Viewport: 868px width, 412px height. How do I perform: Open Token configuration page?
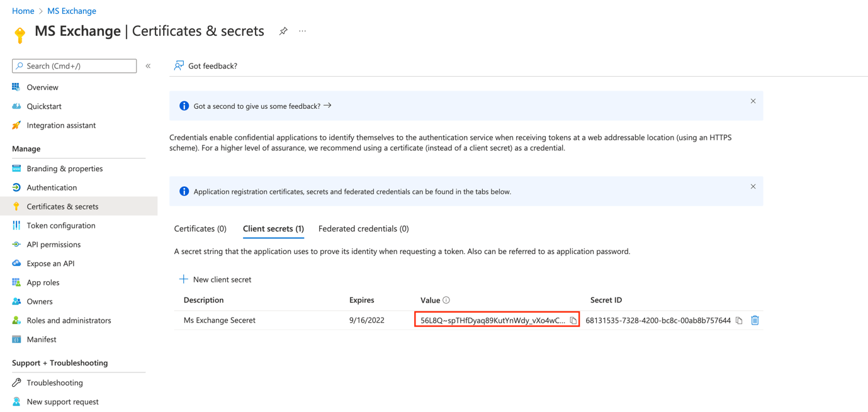coord(61,226)
